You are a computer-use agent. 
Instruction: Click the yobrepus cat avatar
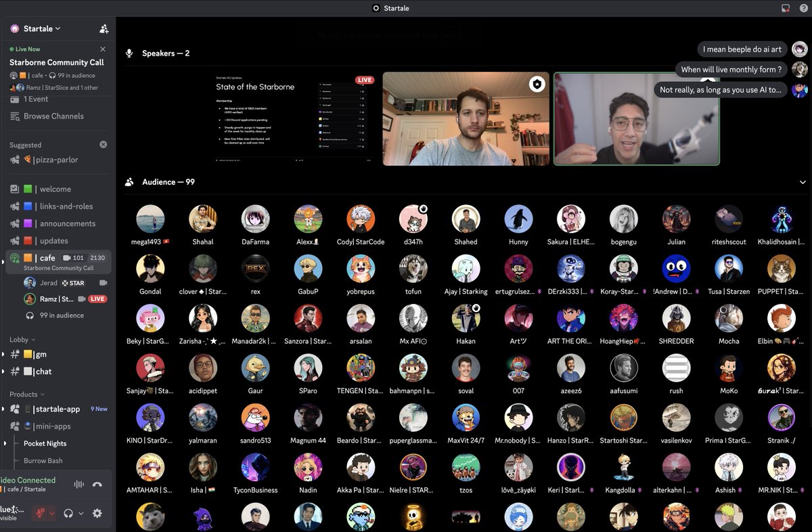[x=361, y=269]
